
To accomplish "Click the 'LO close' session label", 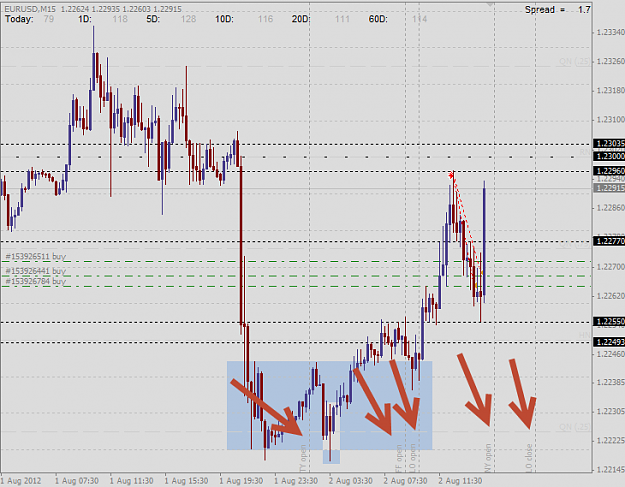I will [529, 458].
